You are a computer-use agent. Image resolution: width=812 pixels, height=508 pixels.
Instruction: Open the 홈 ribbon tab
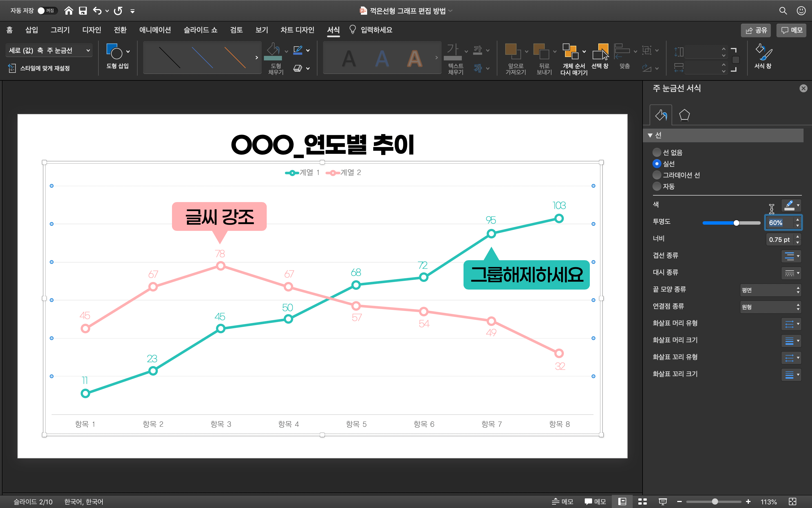point(9,30)
